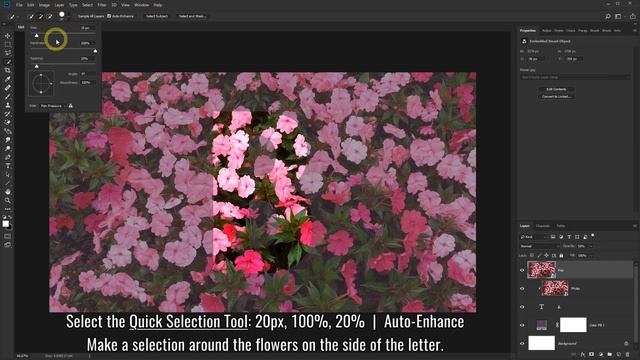Image resolution: width=640 pixels, height=360 pixels.
Task: Switch to the Paths tab
Action: tap(561, 226)
